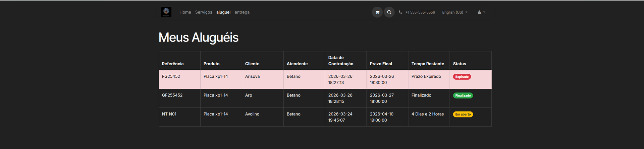Go to the Home page
The image size is (644, 149).
tap(185, 12)
